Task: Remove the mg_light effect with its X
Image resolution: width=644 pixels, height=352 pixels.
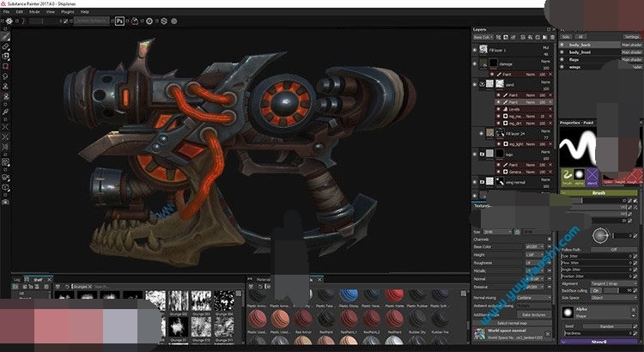Action: point(550,144)
